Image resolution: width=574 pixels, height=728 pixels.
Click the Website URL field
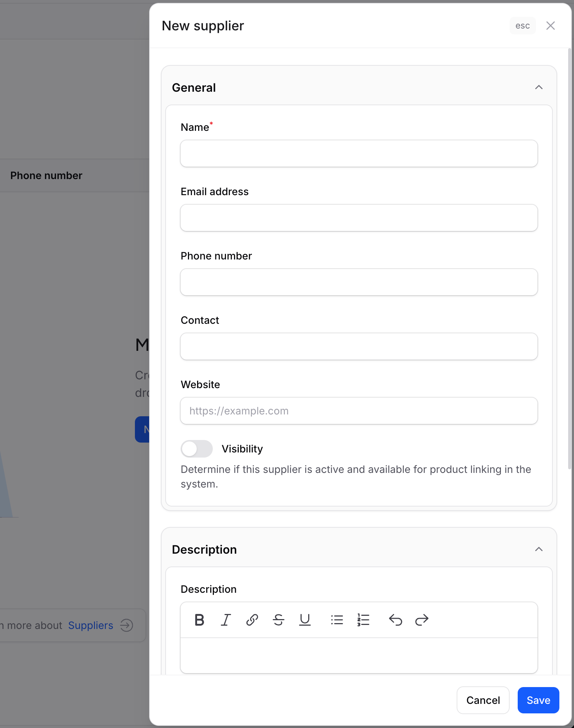click(359, 411)
